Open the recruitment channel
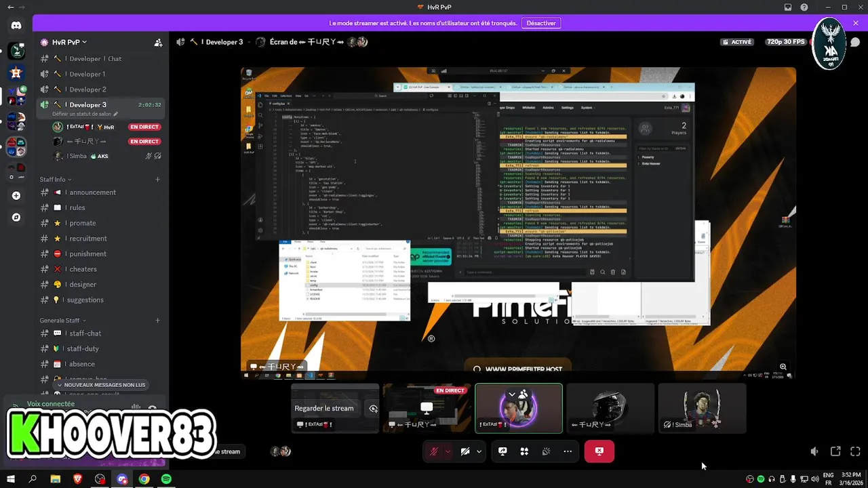868x488 pixels. [100, 239]
